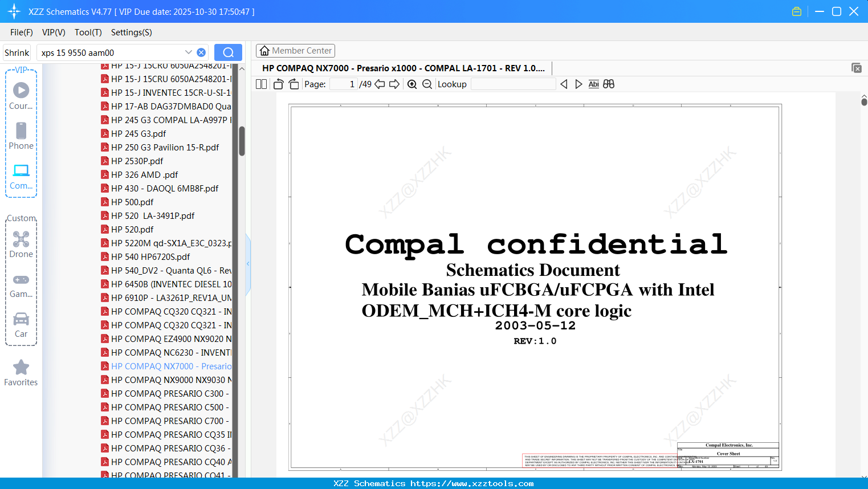868x489 pixels.
Task: Open HP COMPAQ EZ4900 NX9020 file
Action: click(x=166, y=339)
